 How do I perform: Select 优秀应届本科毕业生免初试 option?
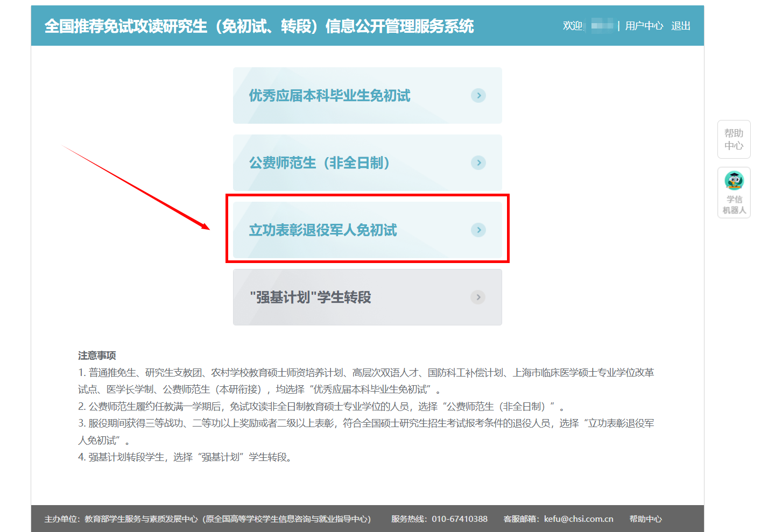coord(329,96)
